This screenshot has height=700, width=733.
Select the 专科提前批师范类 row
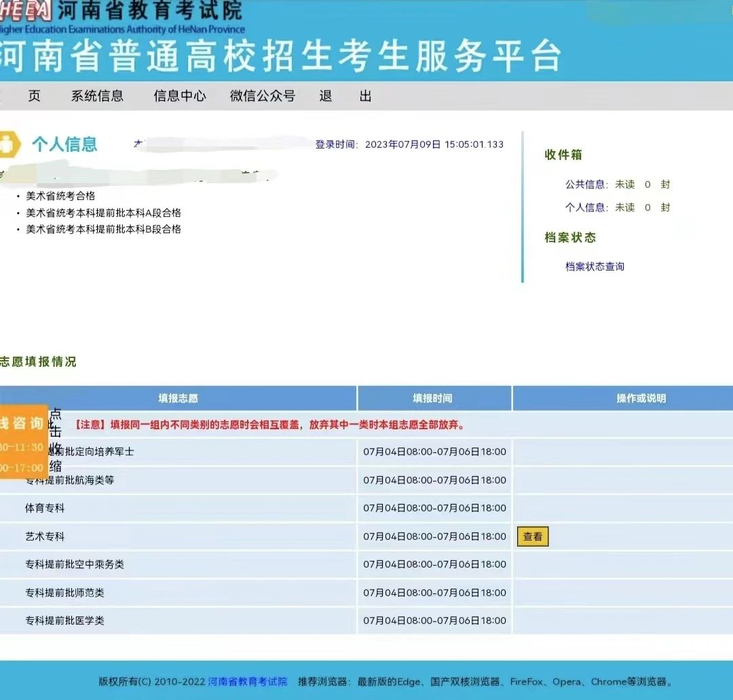(64, 593)
